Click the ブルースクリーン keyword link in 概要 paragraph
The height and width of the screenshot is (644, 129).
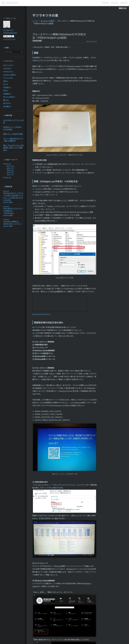tap(55, 58)
